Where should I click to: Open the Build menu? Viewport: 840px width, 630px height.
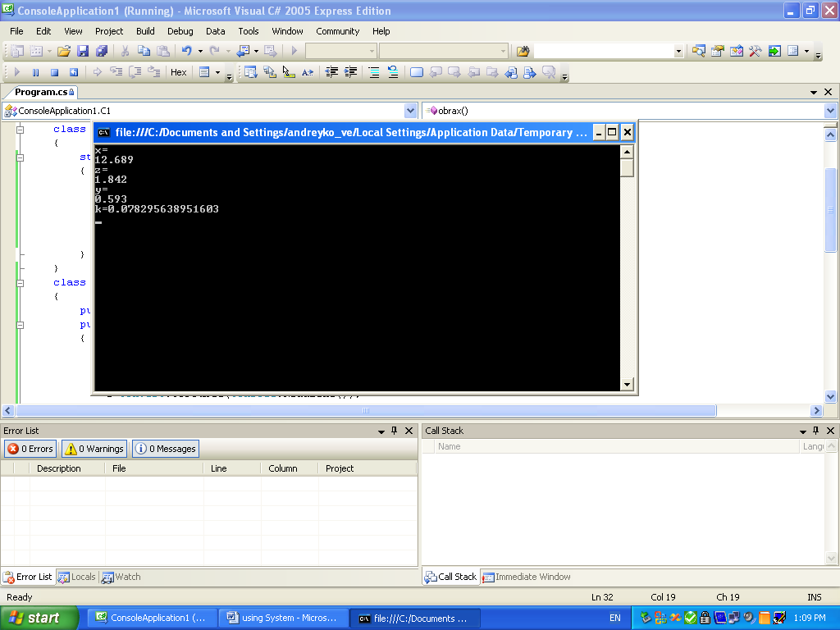click(x=145, y=31)
